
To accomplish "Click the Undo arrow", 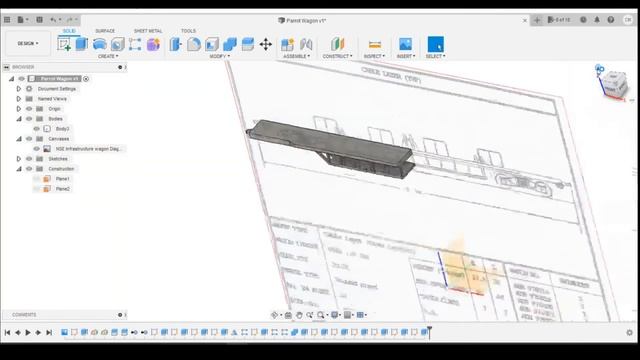I will 53,20.
